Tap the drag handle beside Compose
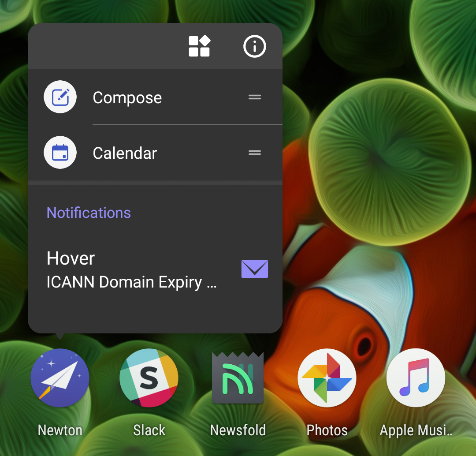This screenshot has width=476, height=456. pyautogui.click(x=254, y=97)
